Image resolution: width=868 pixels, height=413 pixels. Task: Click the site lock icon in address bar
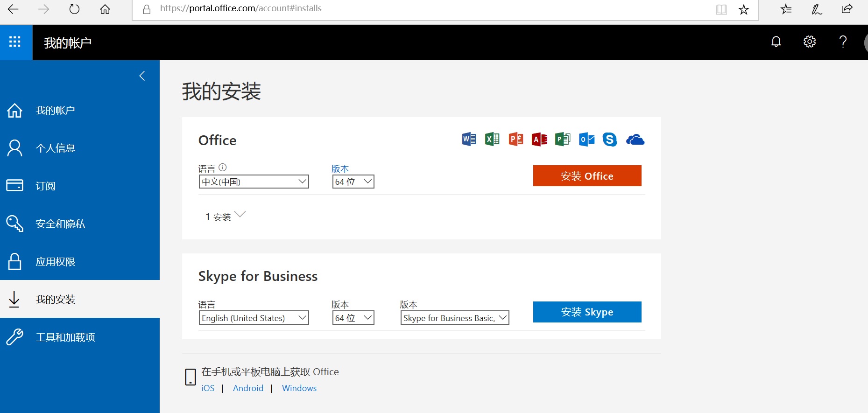147,9
